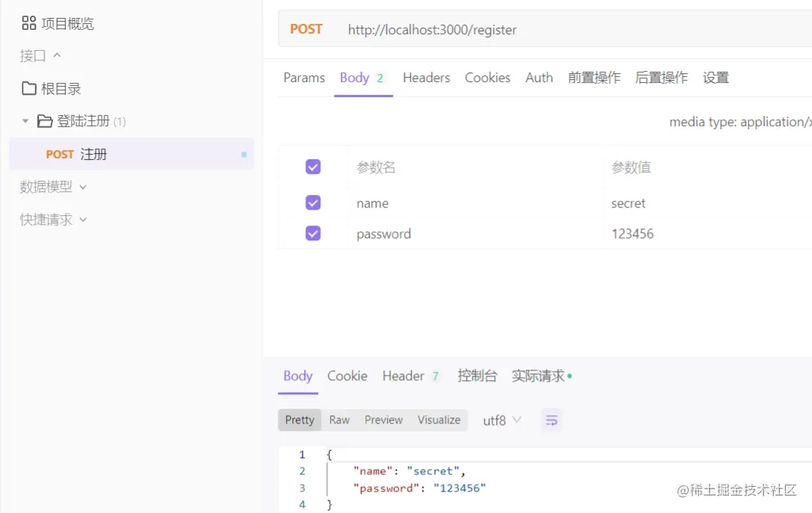This screenshot has width=812, height=513.
Task: Edit the 123456 parameter value
Action: click(x=632, y=234)
